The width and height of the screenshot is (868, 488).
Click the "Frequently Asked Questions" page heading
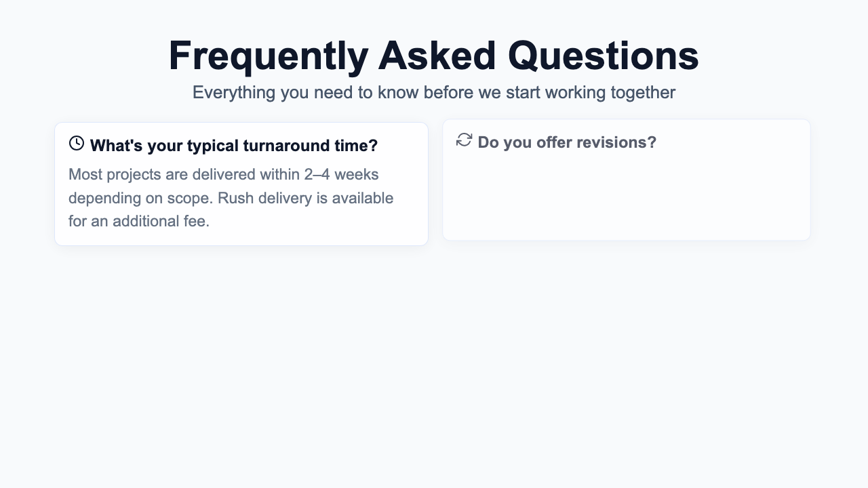[x=433, y=56]
